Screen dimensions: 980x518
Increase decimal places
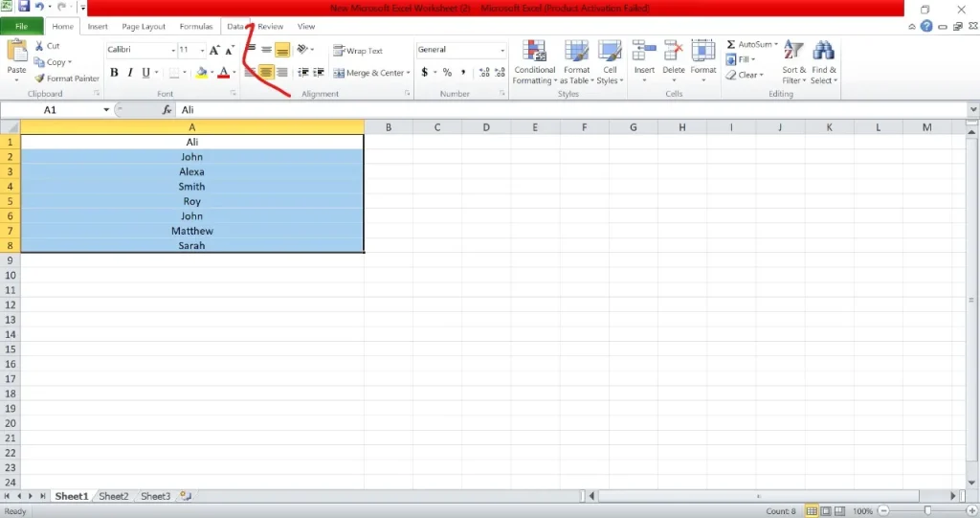click(x=484, y=72)
